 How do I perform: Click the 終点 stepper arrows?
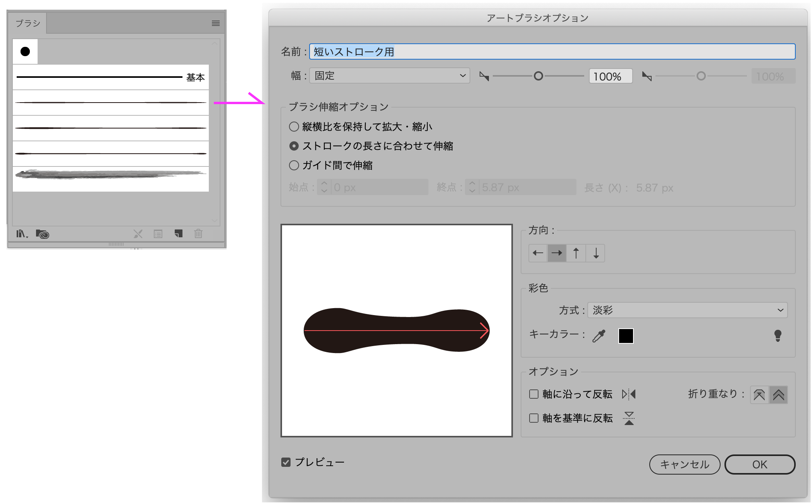point(472,187)
